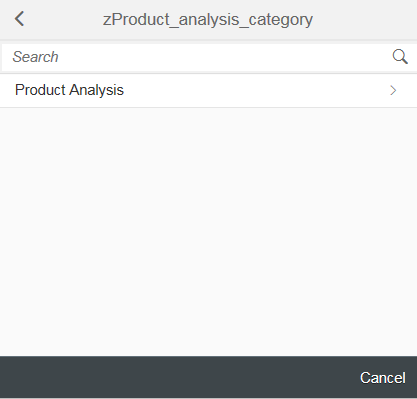417x399 pixels.
Task: Navigate back from zProduct_analysis_category header
Action: pyautogui.click(x=19, y=19)
